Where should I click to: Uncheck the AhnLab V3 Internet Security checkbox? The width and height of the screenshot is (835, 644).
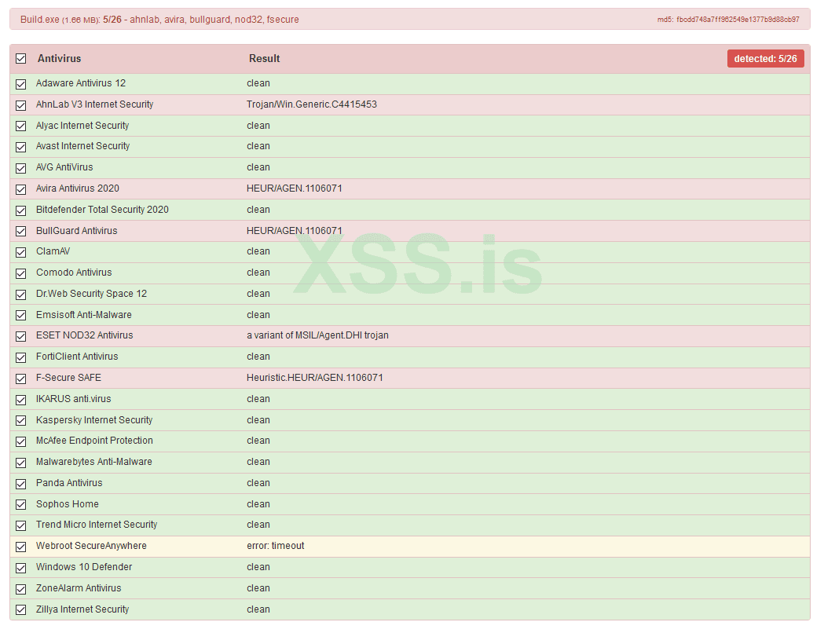pyautogui.click(x=21, y=105)
